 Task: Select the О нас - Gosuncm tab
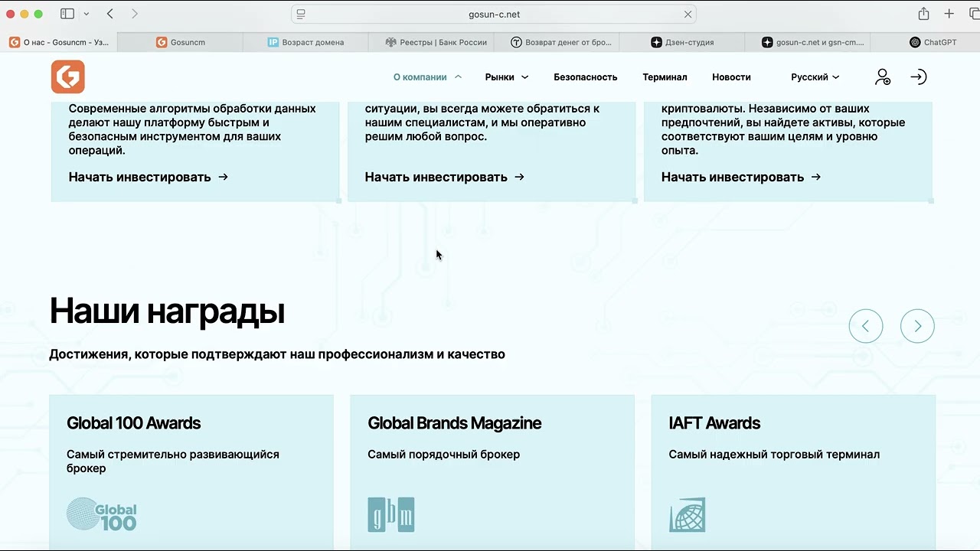click(59, 42)
